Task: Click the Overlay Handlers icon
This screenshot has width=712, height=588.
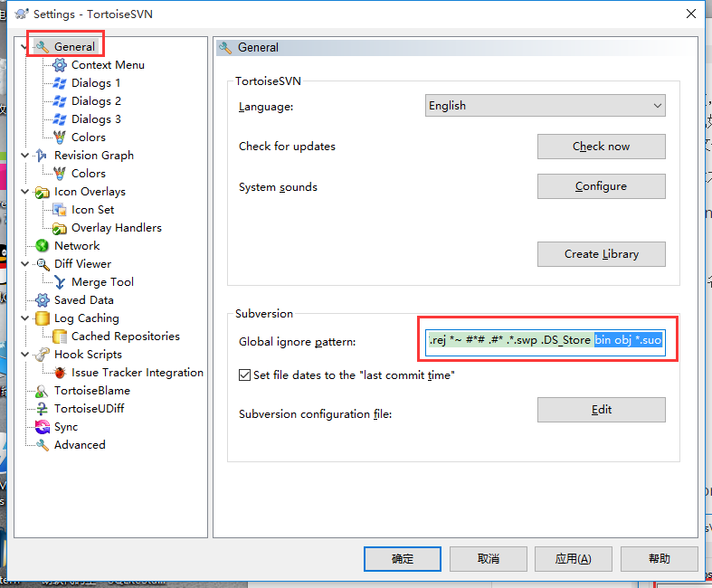Action: (60, 228)
